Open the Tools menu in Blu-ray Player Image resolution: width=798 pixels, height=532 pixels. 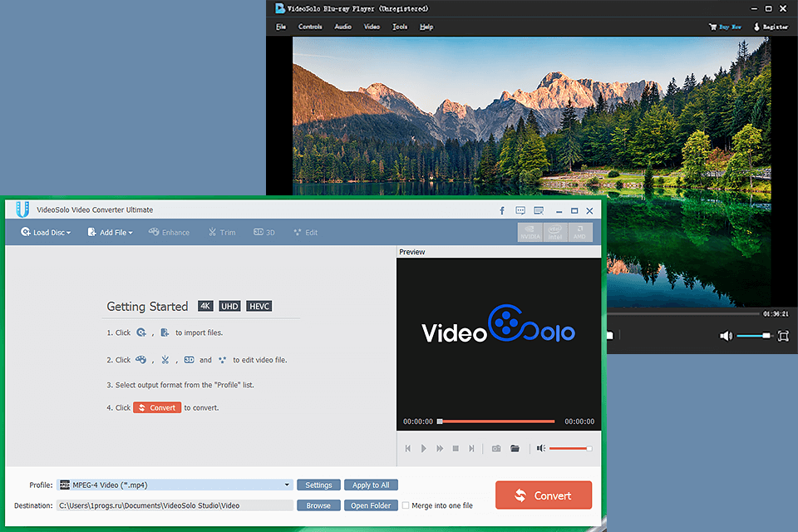pyautogui.click(x=400, y=27)
